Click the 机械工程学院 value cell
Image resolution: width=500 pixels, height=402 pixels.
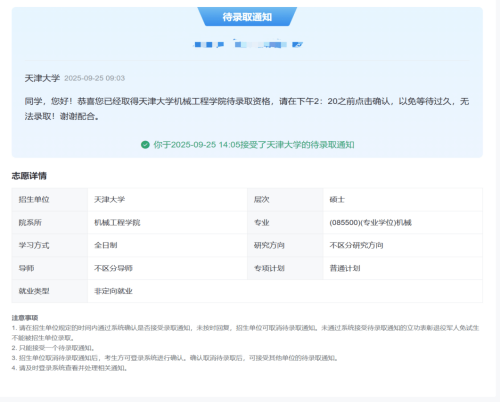tap(167, 222)
